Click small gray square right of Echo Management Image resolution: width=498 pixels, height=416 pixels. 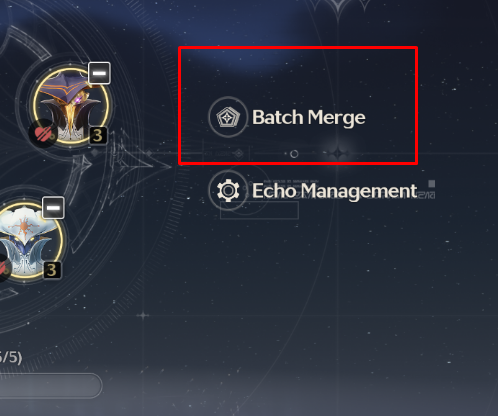432,184
